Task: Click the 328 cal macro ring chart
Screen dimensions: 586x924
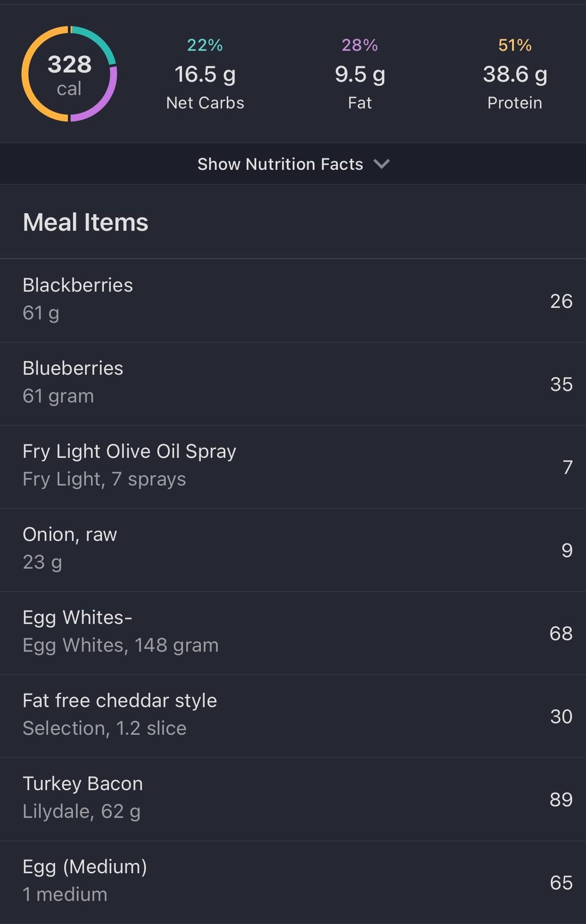Action: pos(69,74)
